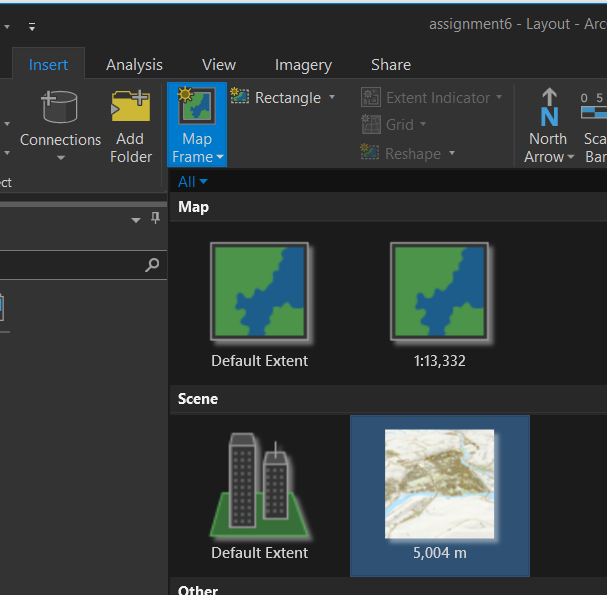Switch to the Analysis tab

(x=134, y=65)
